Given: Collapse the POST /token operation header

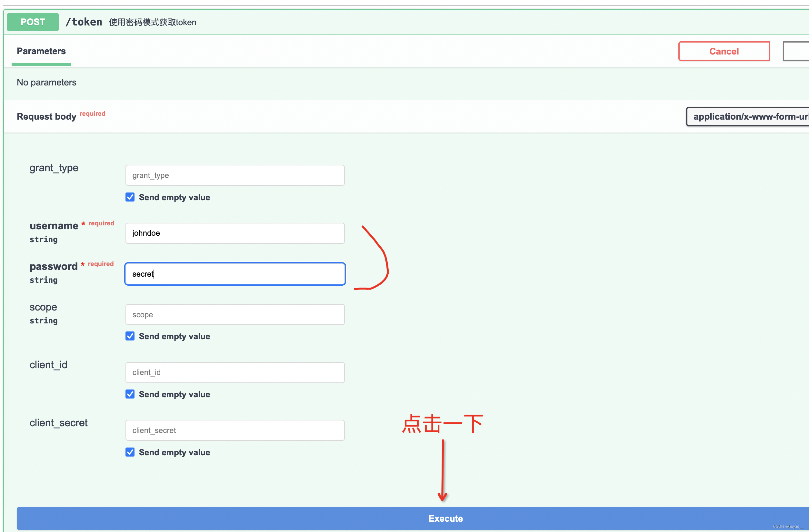Looking at the screenshot, I should point(406,22).
